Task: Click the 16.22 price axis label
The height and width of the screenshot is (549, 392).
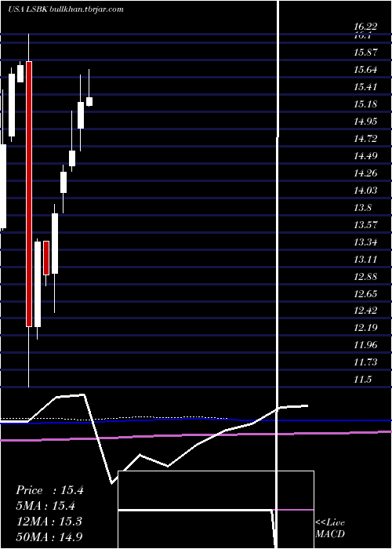Action: [365, 27]
